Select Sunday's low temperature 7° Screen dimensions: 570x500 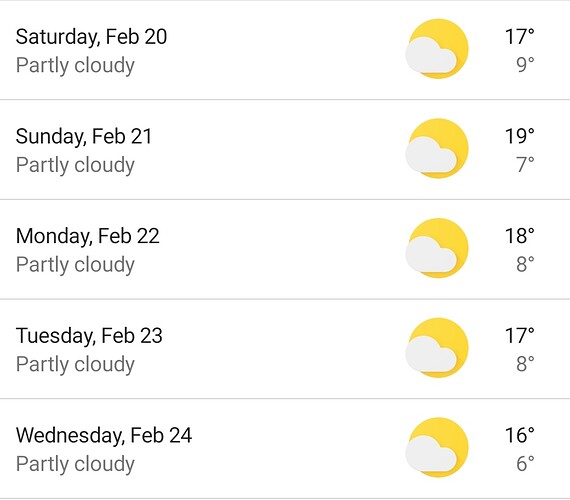pyautogui.click(x=525, y=164)
